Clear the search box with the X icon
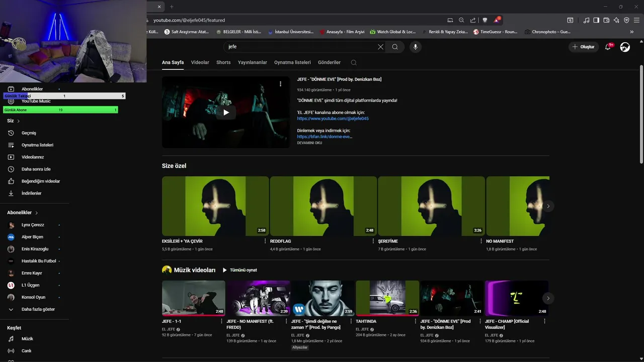 [x=380, y=47]
